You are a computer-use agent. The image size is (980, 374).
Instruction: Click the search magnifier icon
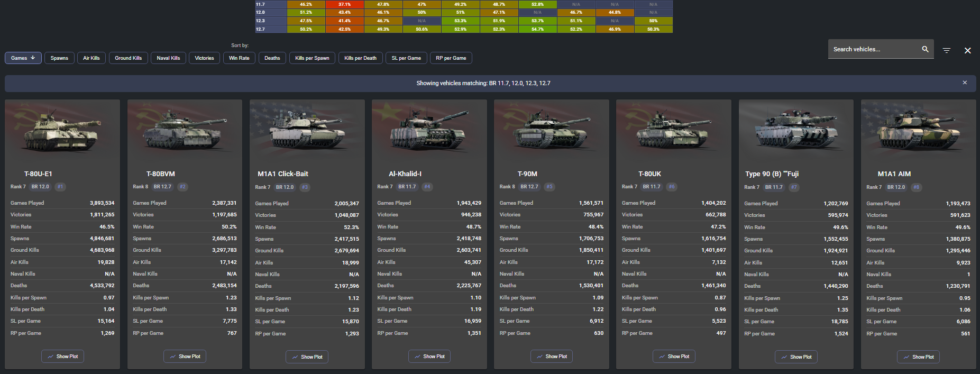pyautogui.click(x=925, y=49)
